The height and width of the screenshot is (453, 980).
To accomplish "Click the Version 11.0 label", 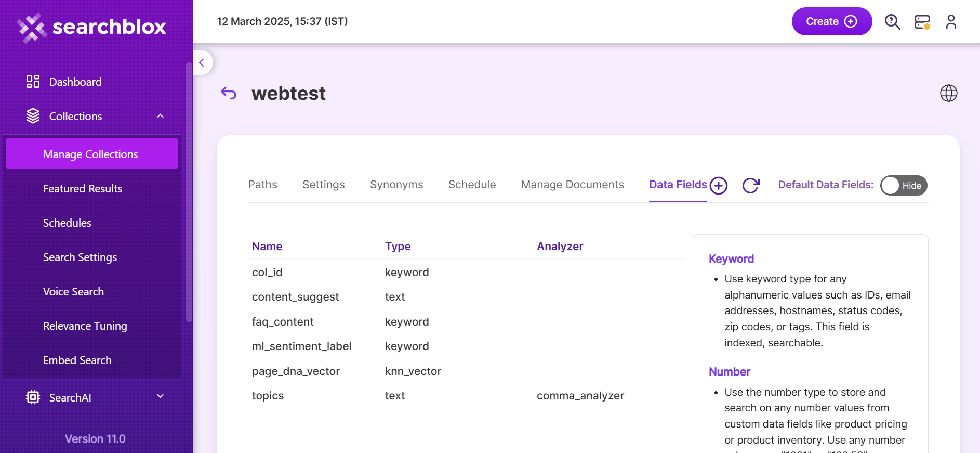I will tap(95, 439).
